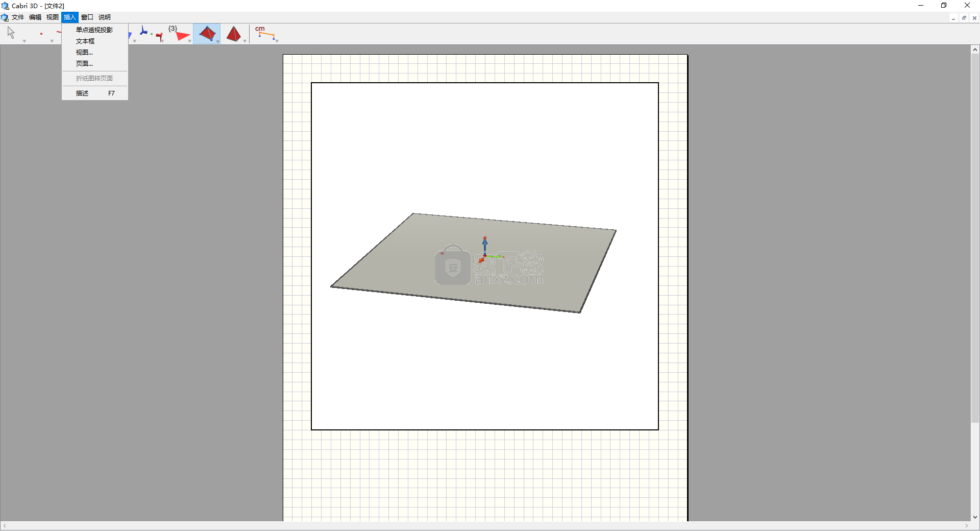Screen dimensions: 980x531
Task: Choose 页面... from the insert menu
Action: tap(95, 63)
